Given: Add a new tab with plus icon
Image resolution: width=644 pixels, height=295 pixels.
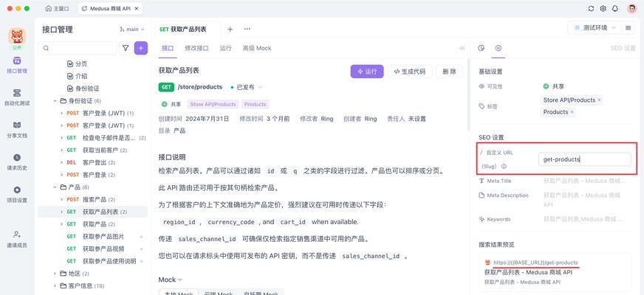Looking at the screenshot, I should pyautogui.click(x=230, y=29).
